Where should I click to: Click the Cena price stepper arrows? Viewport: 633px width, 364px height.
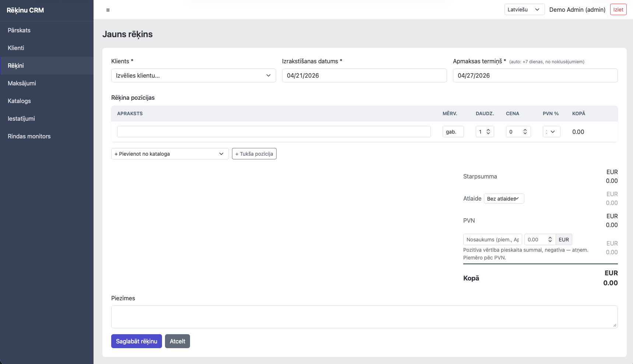[x=525, y=132]
